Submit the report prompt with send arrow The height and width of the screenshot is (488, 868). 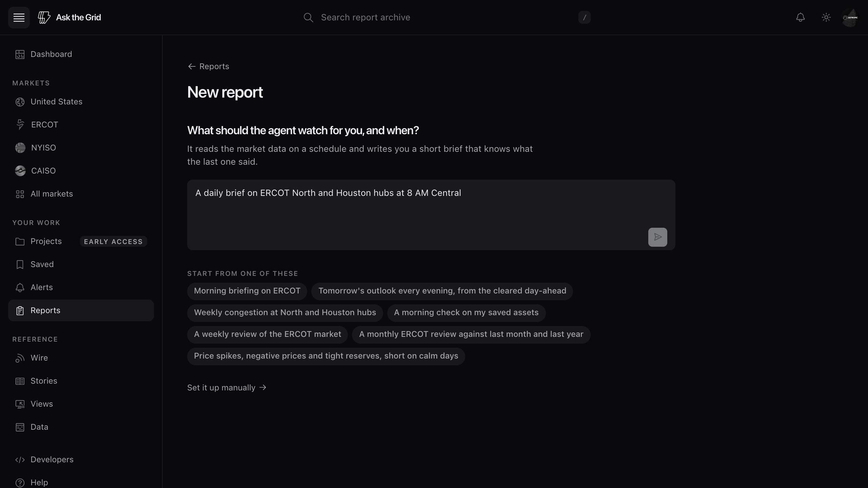point(657,237)
